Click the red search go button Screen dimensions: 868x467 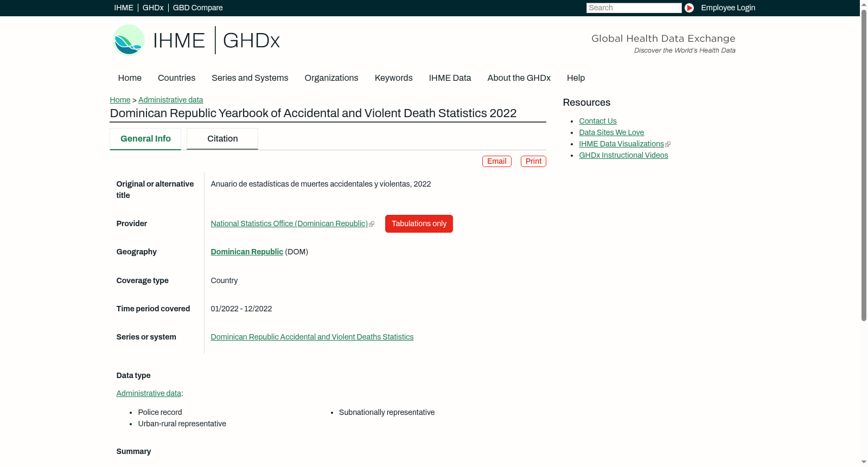pyautogui.click(x=689, y=8)
